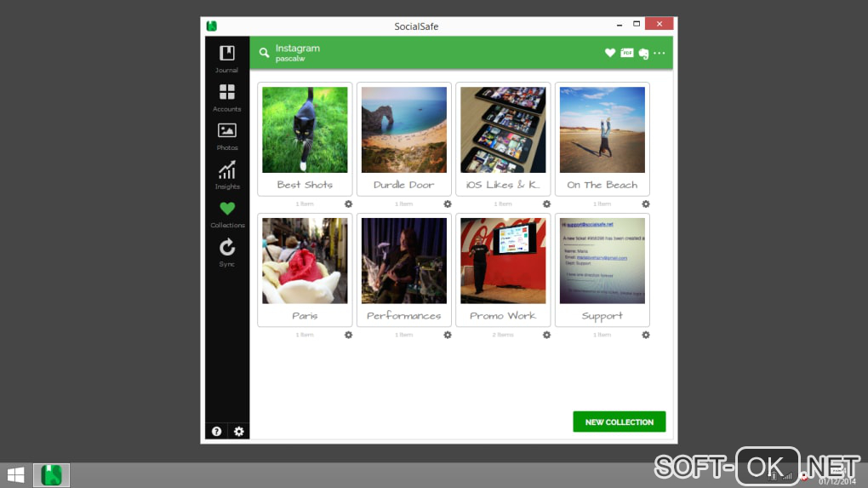Click the Best Shots caption text
Screen dimensions: 868x488
click(305, 185)
